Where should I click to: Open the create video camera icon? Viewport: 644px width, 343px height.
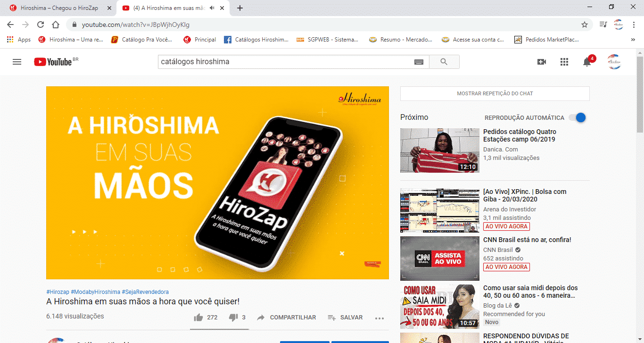[x=542, y=62]
